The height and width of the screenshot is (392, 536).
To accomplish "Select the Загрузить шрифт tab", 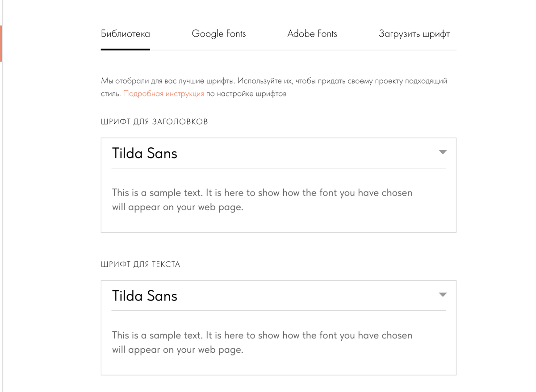I will pyautogui.click(x=414, y=34).
